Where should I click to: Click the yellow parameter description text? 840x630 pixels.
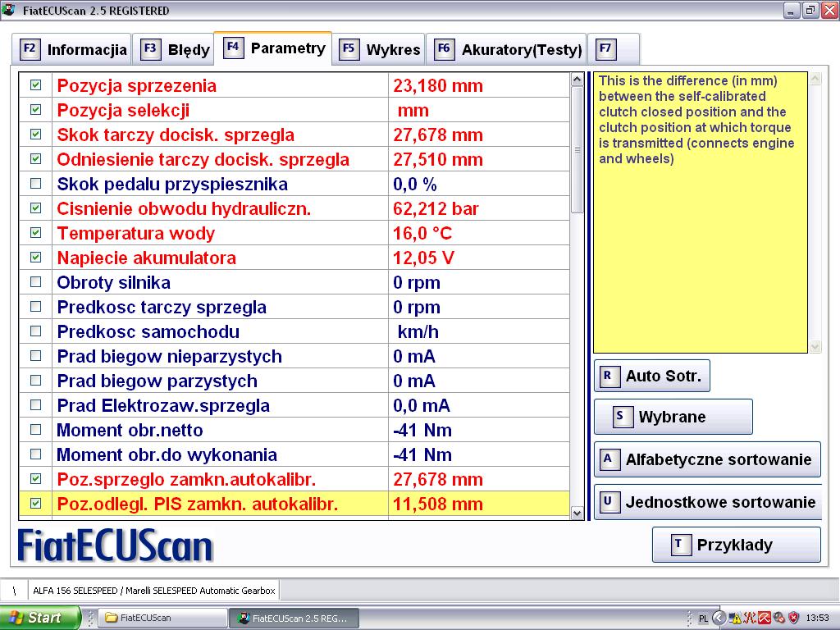(x=696, y=120)
